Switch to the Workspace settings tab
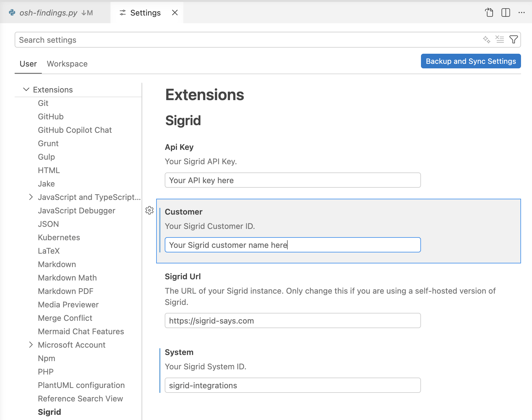This screenshot has height=420, width=532. [x=67, y=64]
